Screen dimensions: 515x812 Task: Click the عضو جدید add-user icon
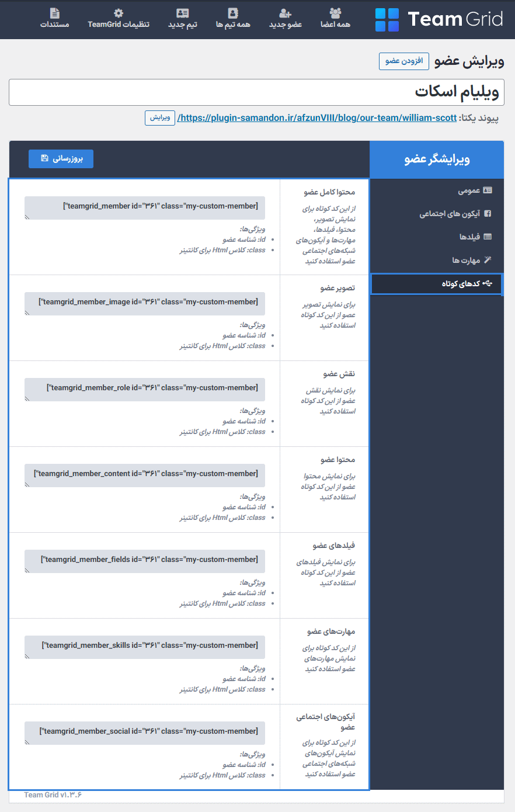coord(286,13)
